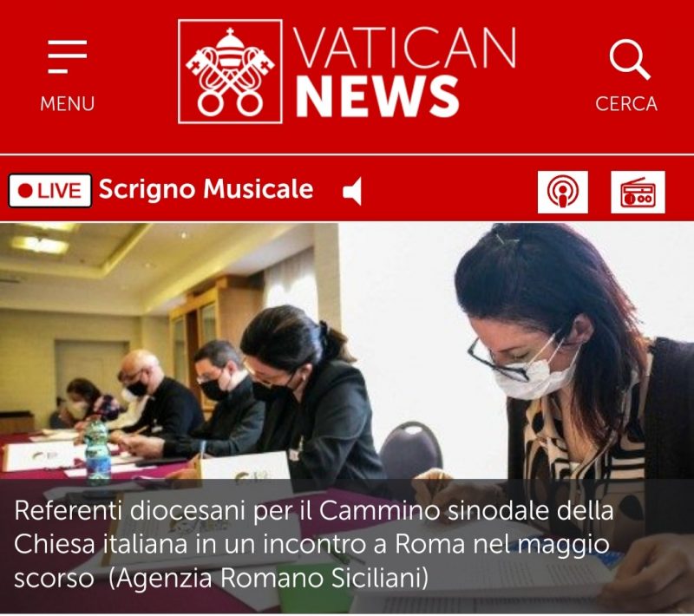The height and width of the screenshot is (616, 694).
Task: Open the podcast icon
Action: coord(562,192)
